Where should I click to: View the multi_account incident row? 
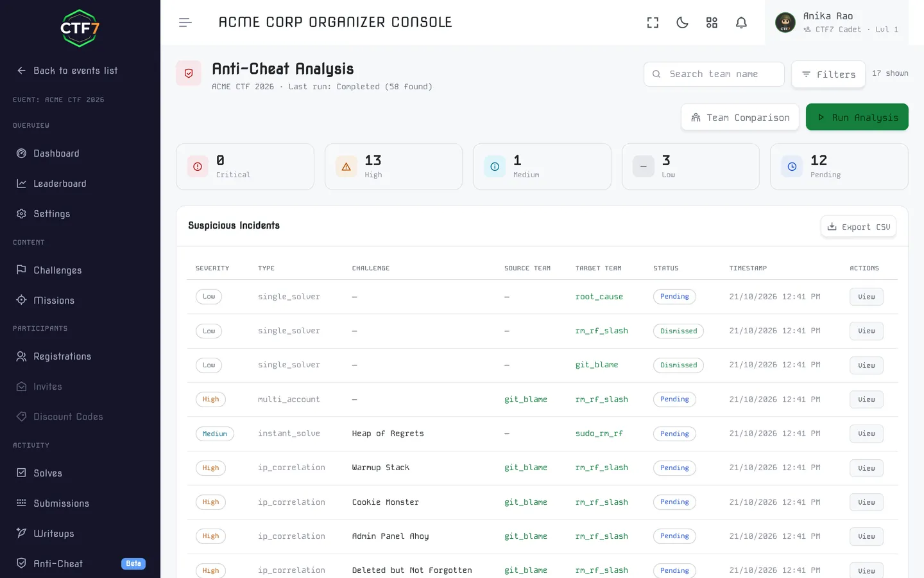click(x=866, y=399)
